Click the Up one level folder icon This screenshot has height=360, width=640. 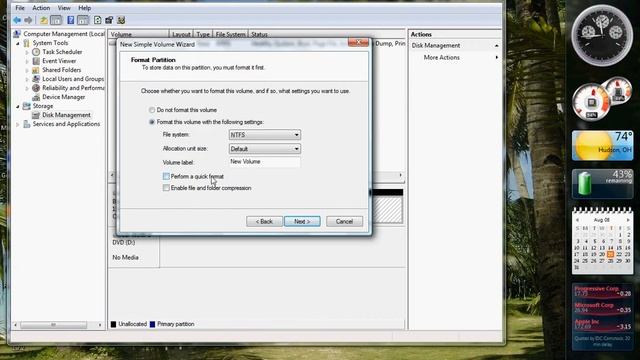pyautogui.click(x=43, y=20)
